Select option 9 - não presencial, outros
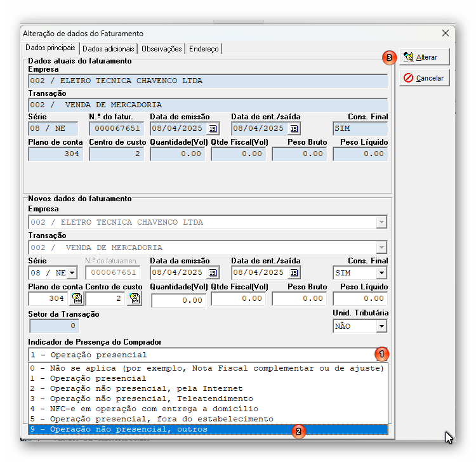 click(x=208, y=429)
